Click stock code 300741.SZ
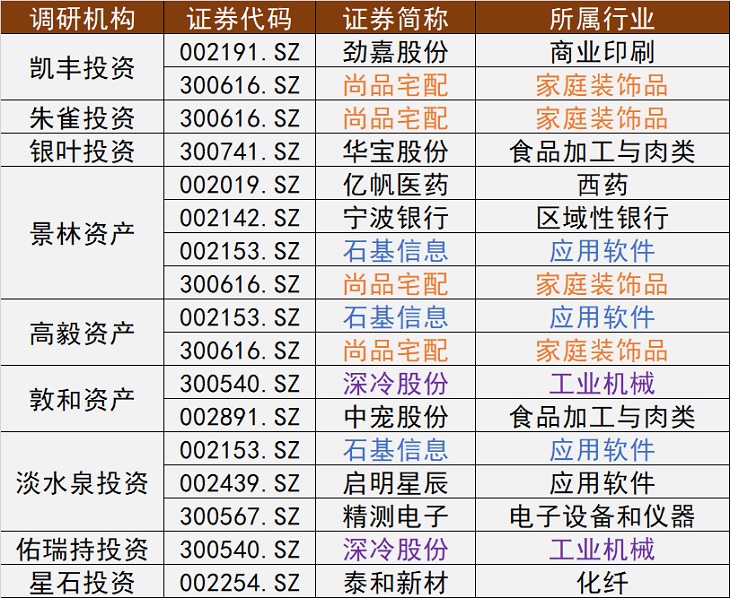 click(x=239, y=150)
